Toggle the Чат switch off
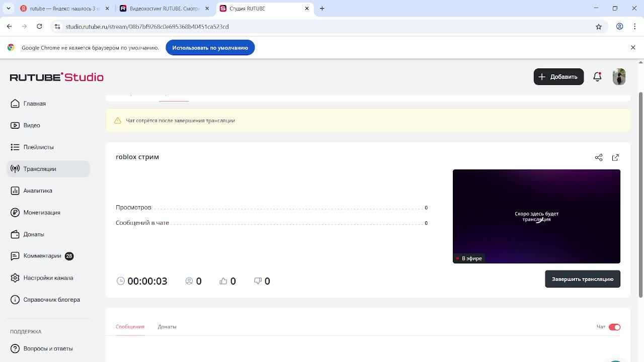This screenshot has width=644, height=362. point(614,327)
